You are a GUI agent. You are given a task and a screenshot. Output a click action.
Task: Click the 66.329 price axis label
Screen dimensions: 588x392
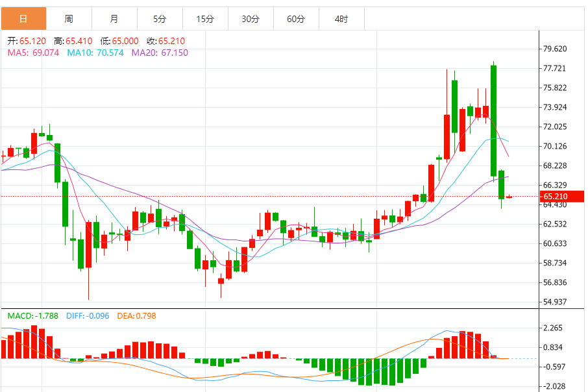[555, 185]
